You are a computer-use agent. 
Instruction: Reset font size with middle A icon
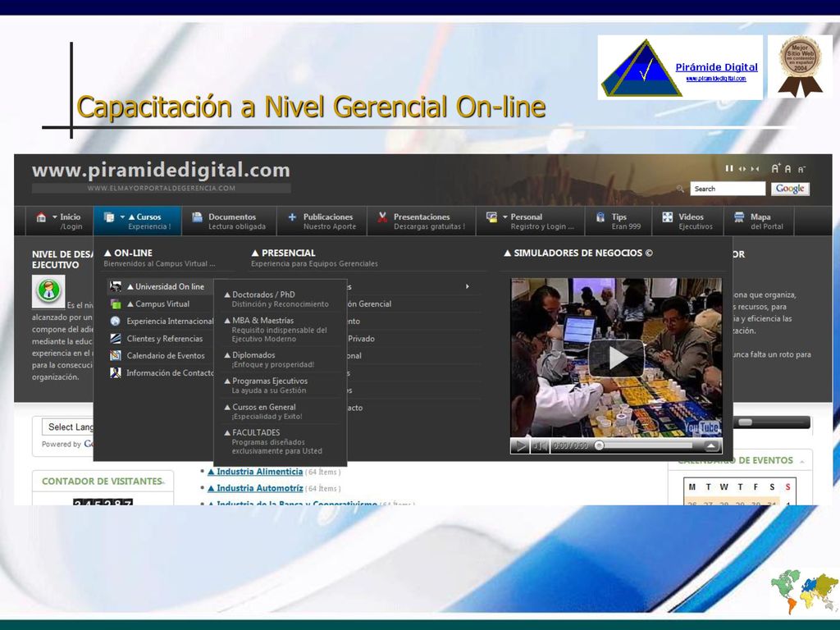(787, 169)
